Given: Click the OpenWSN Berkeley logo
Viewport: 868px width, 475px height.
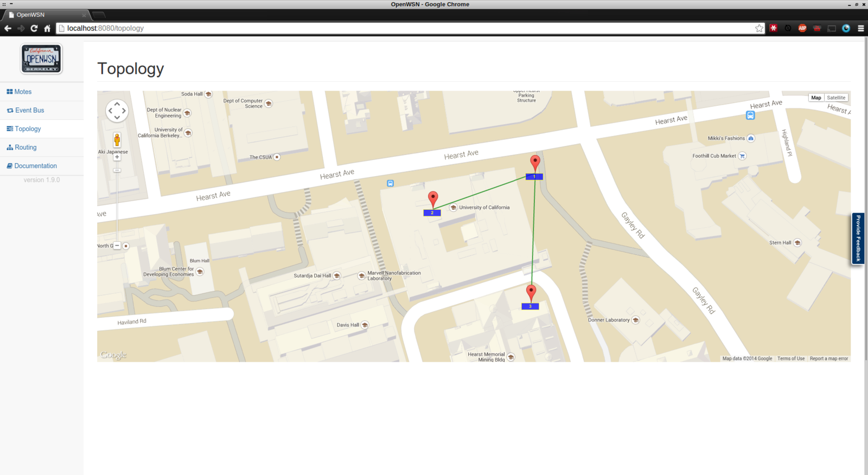Looking at the screenshot, I should point(42,59).
